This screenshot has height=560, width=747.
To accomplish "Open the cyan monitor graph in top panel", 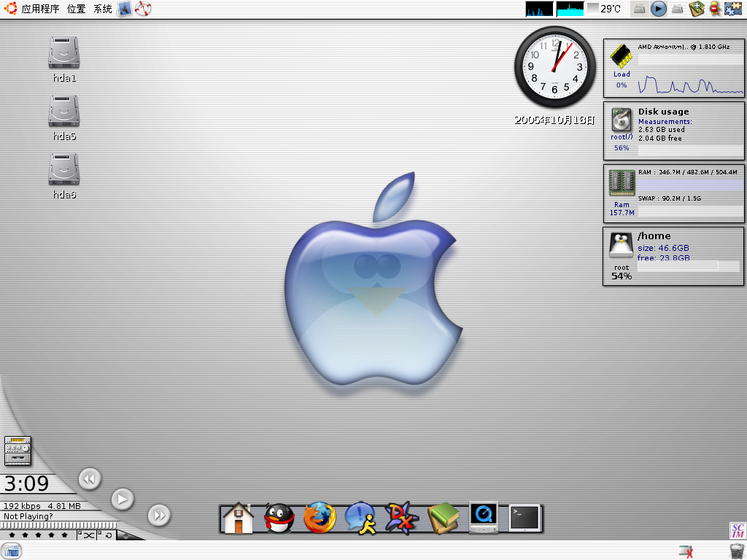I will (x=570, y=9).
